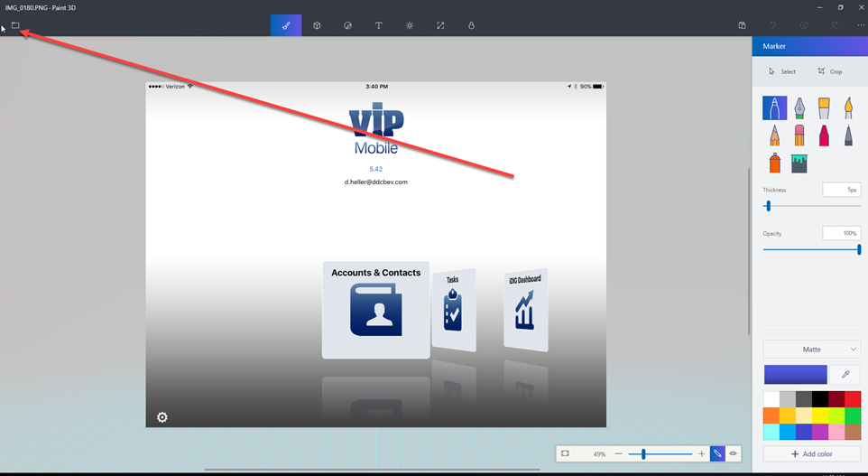868x476 pixels.
Task: Pick the dark red color swatch
Action: (836, 399)
